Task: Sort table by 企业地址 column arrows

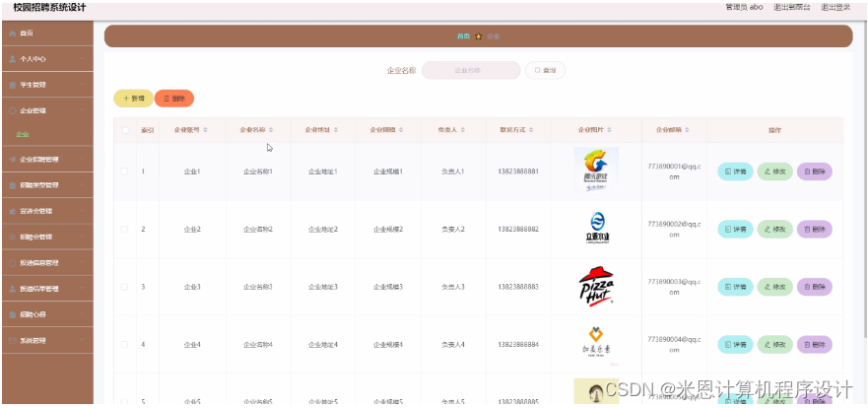Action: 336,130
